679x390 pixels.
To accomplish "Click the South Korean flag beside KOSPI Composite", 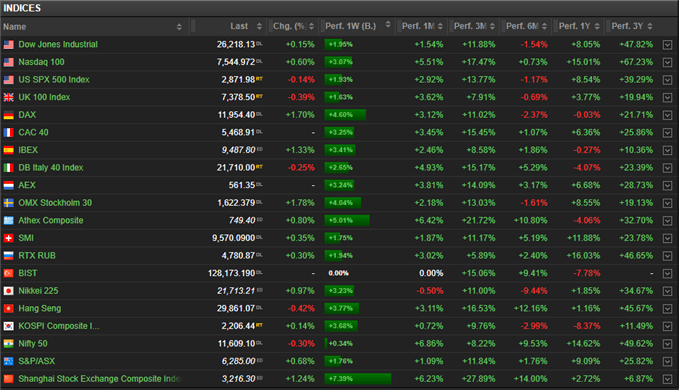I will [x=9, y=326].
